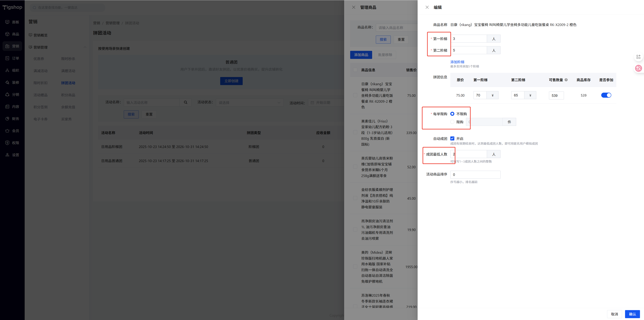This screenshot has width=644, height=320.
Task: Click the help icon beside 可售数量
Action: click(566, 80)
